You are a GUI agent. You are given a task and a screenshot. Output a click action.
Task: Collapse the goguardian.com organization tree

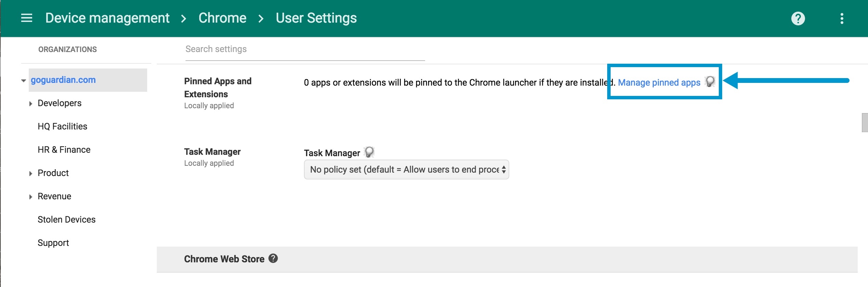[24, 80]
